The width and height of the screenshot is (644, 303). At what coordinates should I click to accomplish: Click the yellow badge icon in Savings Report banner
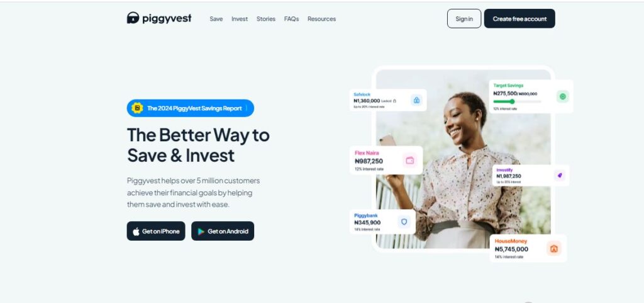point(137,108)
